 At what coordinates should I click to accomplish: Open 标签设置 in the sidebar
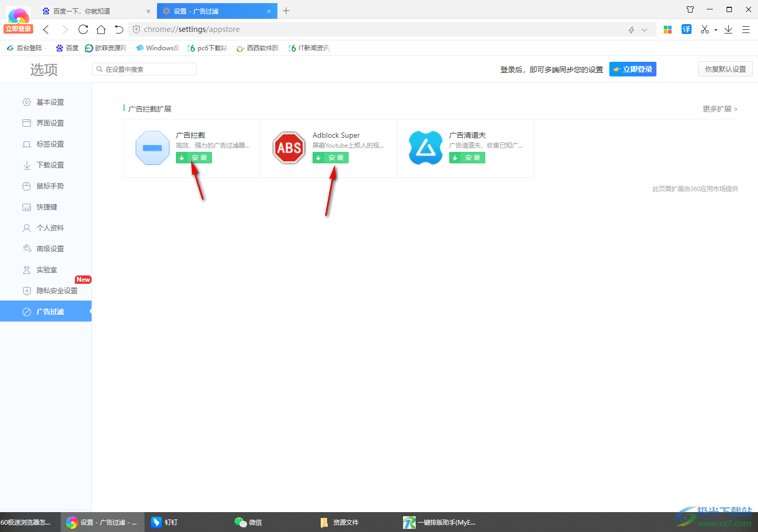pos(46,144)
